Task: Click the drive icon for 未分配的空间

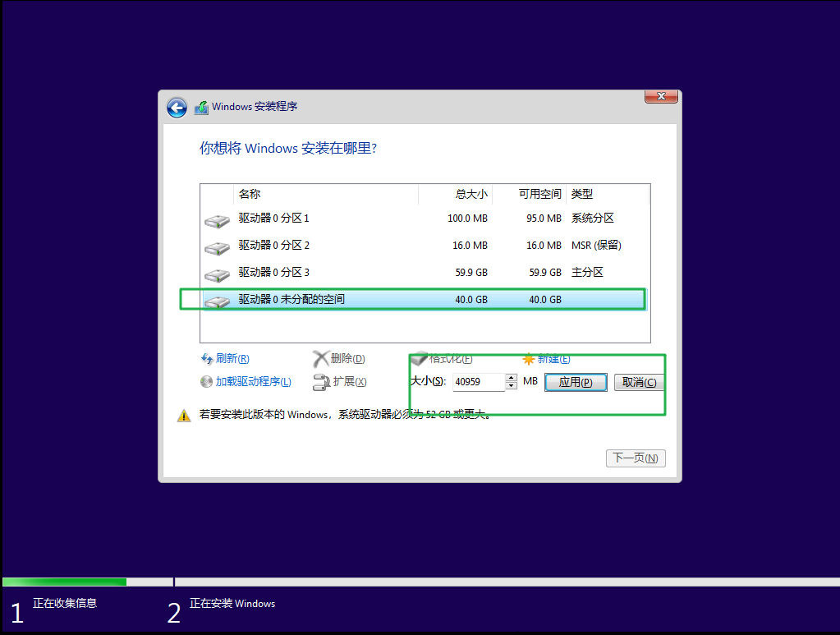Action: pyautogui.click(x=217, y=302)
